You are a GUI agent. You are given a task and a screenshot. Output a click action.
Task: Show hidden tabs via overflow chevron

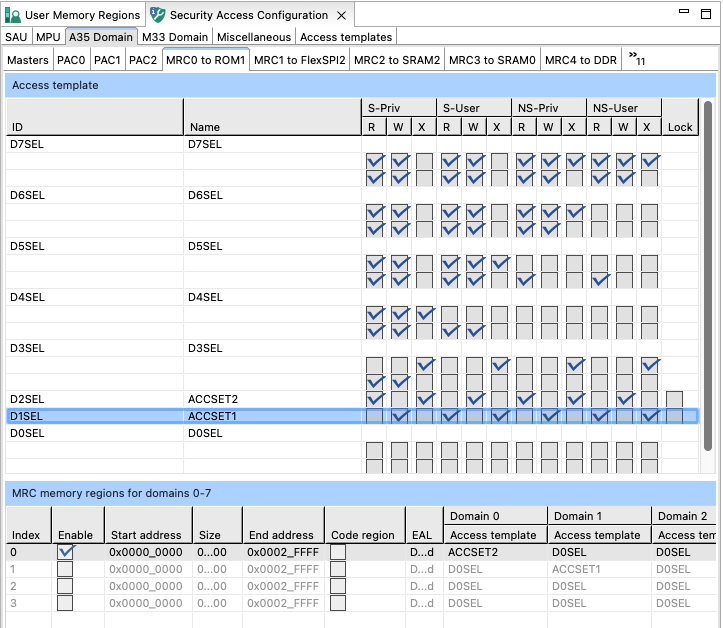[x=634, y=60]
